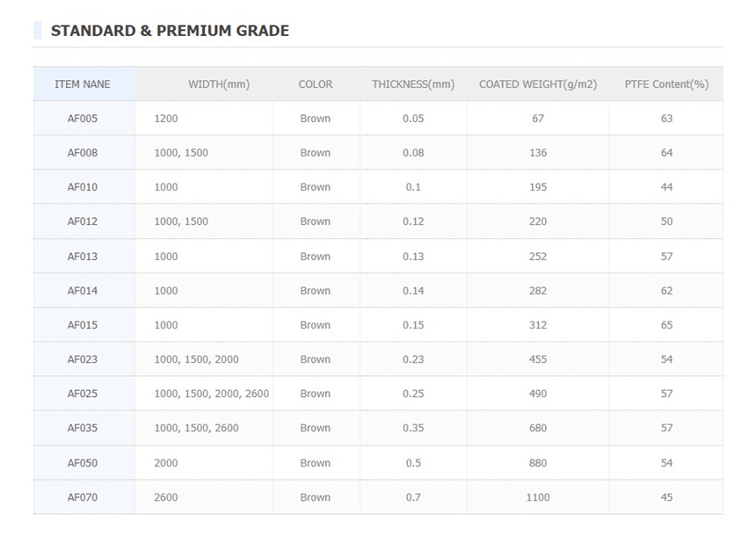Click the STANDARD & PREMIUM GRADE heading
Viewport: 756px width, 557px height.
(170, 31)
